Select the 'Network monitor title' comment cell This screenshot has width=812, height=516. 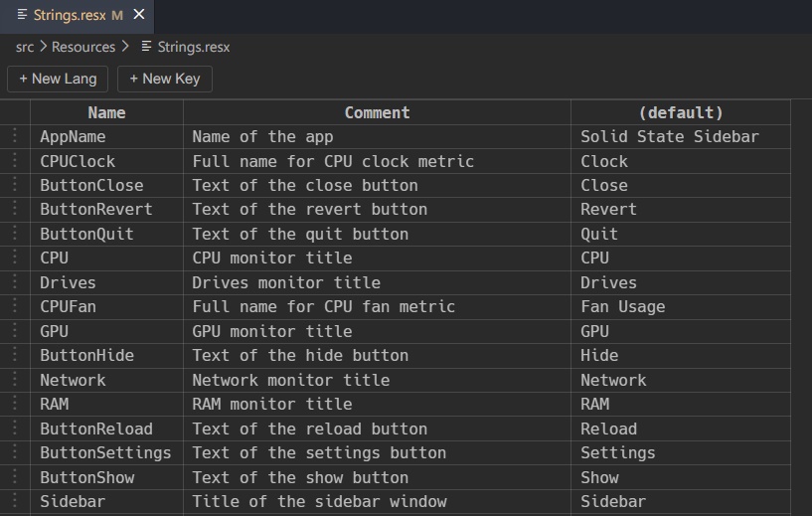point(377,380)
